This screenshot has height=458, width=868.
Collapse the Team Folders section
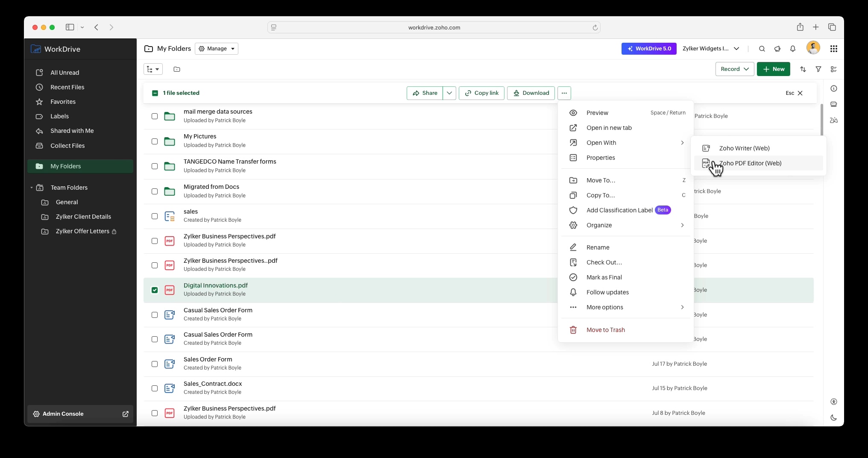pyautogui.click(x=32, y=188)
